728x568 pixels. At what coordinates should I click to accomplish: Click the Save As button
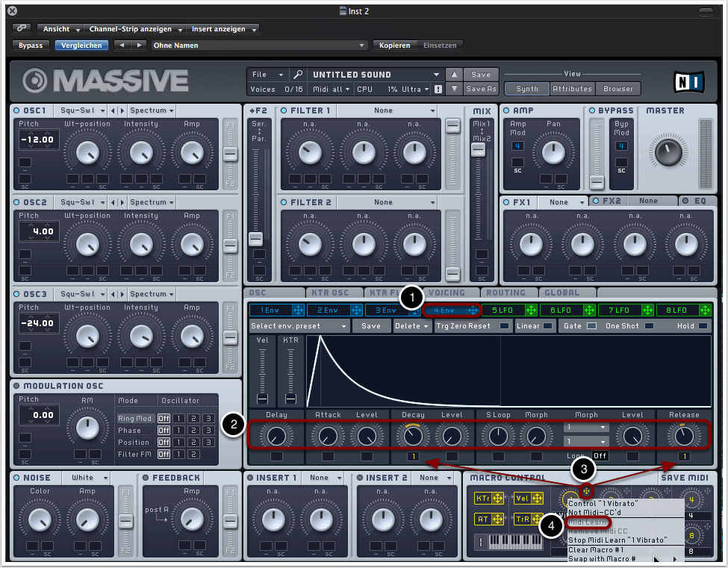(x=480, y=89)
